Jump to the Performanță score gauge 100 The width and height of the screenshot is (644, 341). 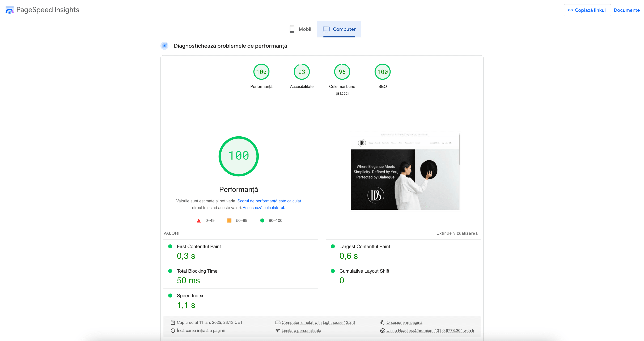point(261,72)
